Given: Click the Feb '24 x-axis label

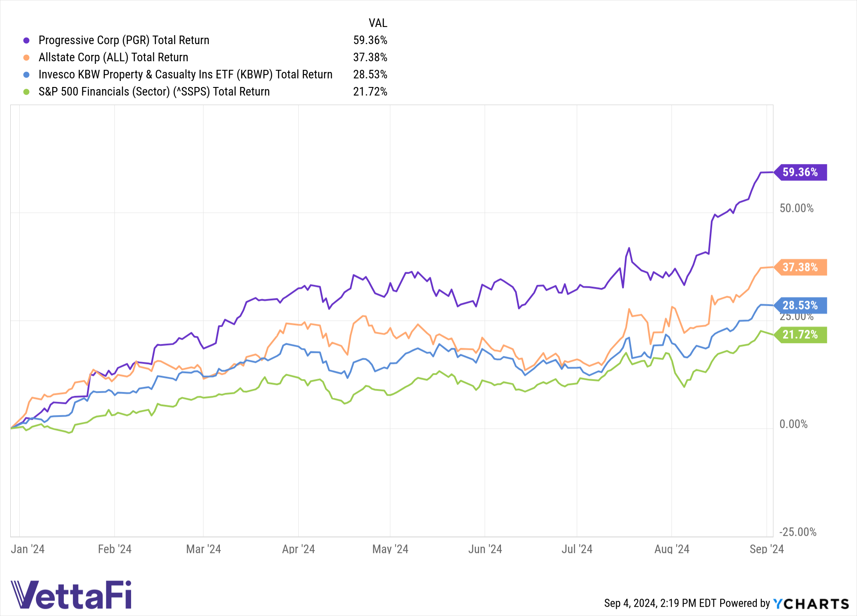Looking at the screenshot, I should (115, 549).
